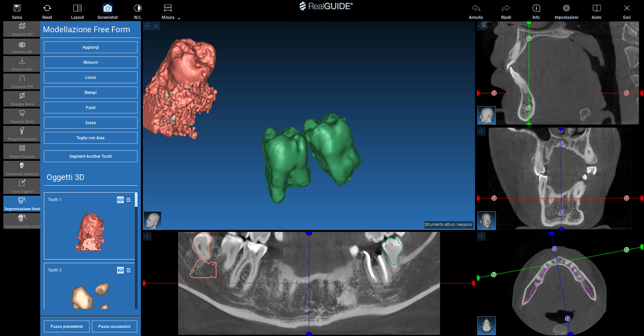The width and height of the screenshot is (644, 336).
Task: Click the head orientation icon in axial view
Action: [x=487, y=326]
